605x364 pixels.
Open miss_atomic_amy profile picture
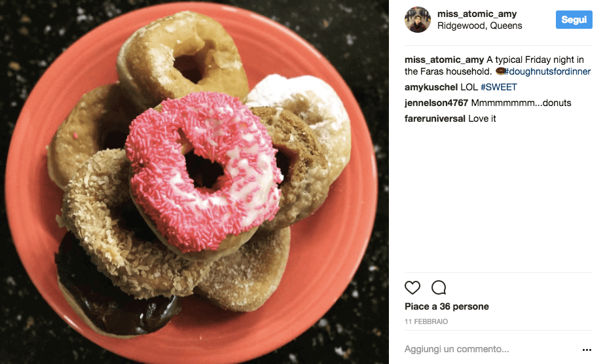pos(418,20)
